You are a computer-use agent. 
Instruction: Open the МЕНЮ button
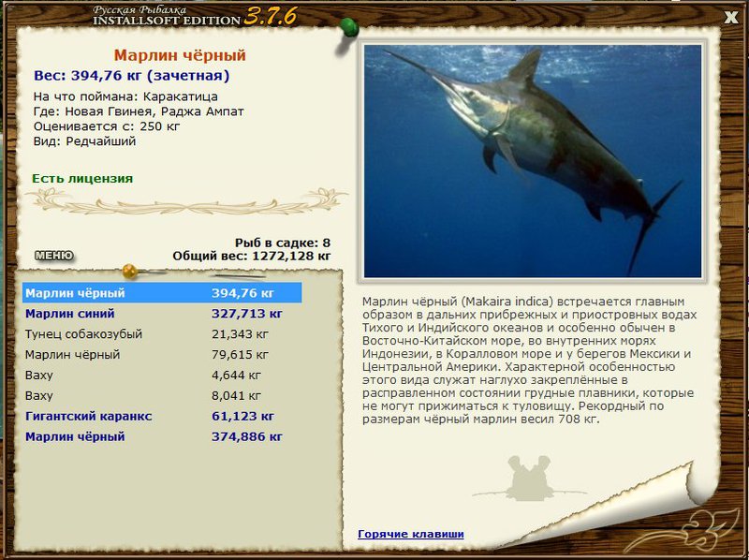tap(54, 256)
